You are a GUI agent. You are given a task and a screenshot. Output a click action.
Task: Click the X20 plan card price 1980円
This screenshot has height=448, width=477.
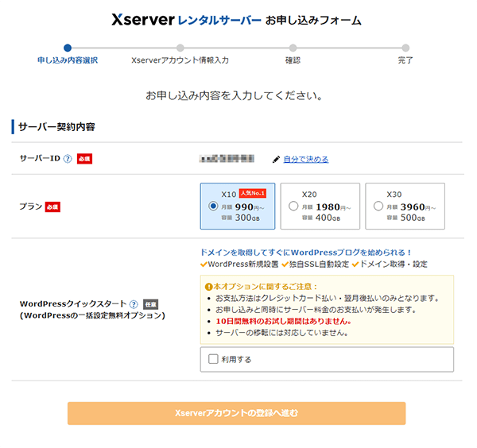coord(333,207)
